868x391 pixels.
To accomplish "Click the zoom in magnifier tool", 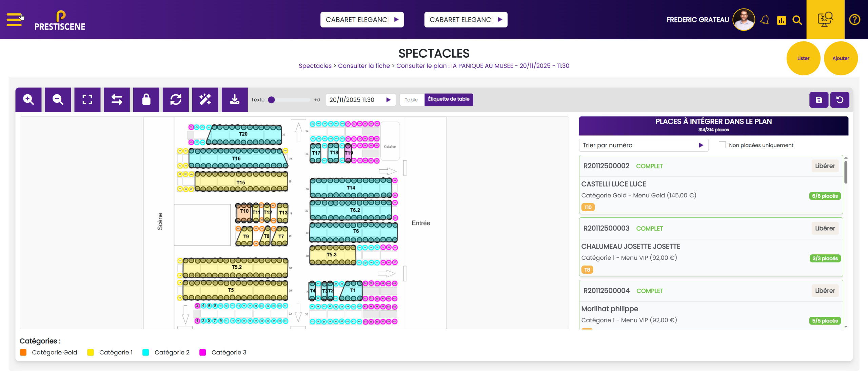I will coord(28,100).
